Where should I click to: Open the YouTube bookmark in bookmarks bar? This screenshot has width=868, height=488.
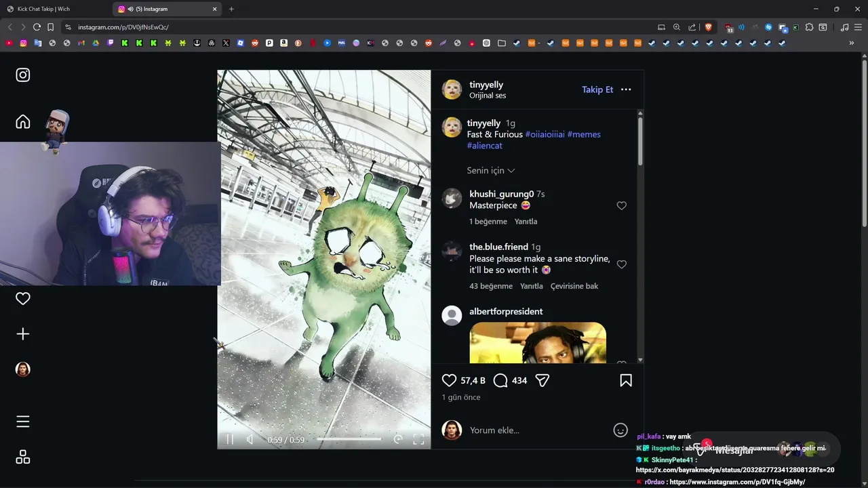click(9, 43)
